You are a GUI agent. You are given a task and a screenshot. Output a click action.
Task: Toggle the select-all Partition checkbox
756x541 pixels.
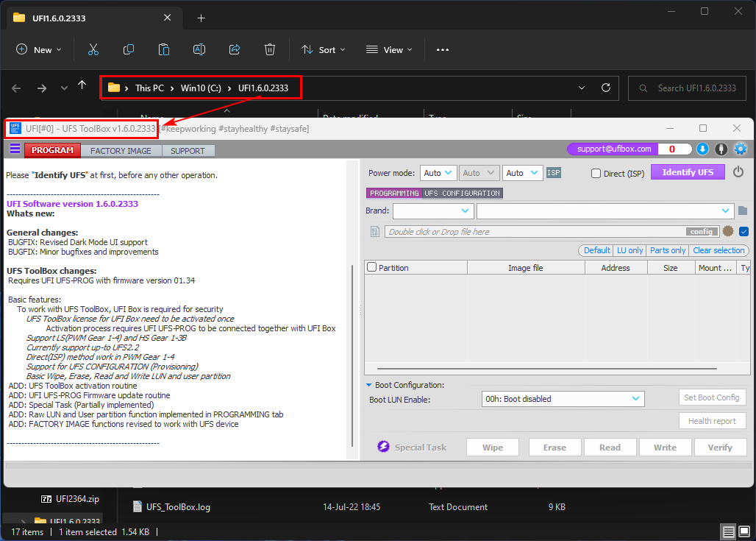[x=372, y=268]
